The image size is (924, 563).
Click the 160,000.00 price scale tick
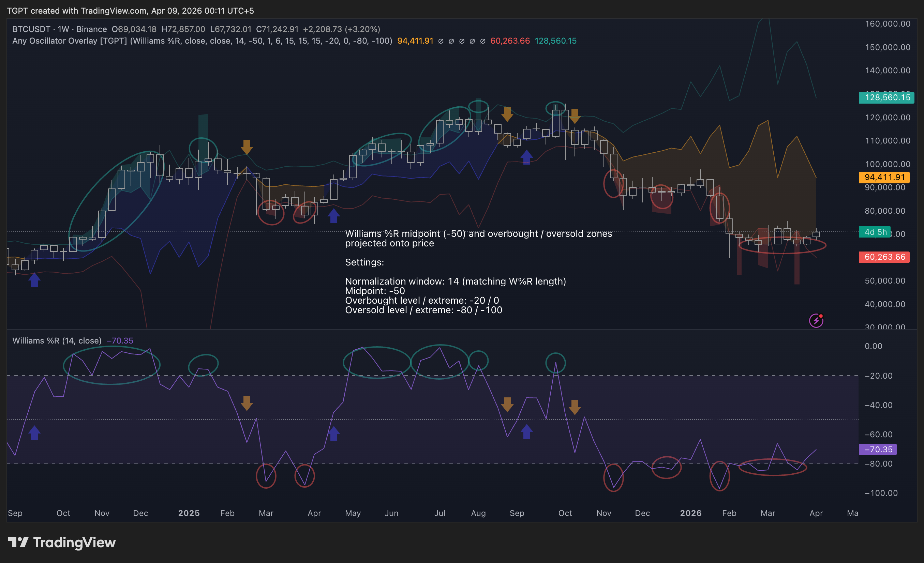[x=888, y=24]
